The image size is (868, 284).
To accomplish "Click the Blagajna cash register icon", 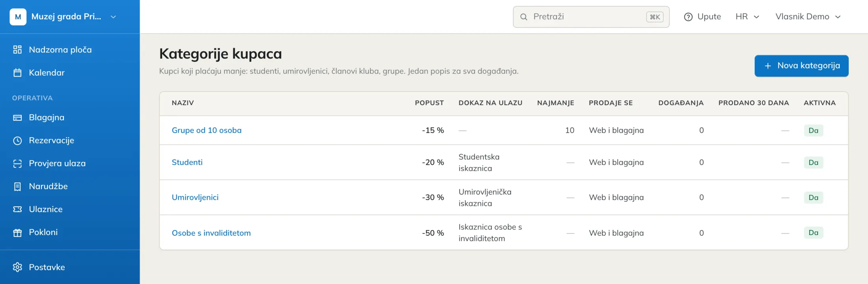I will point(17,118).
